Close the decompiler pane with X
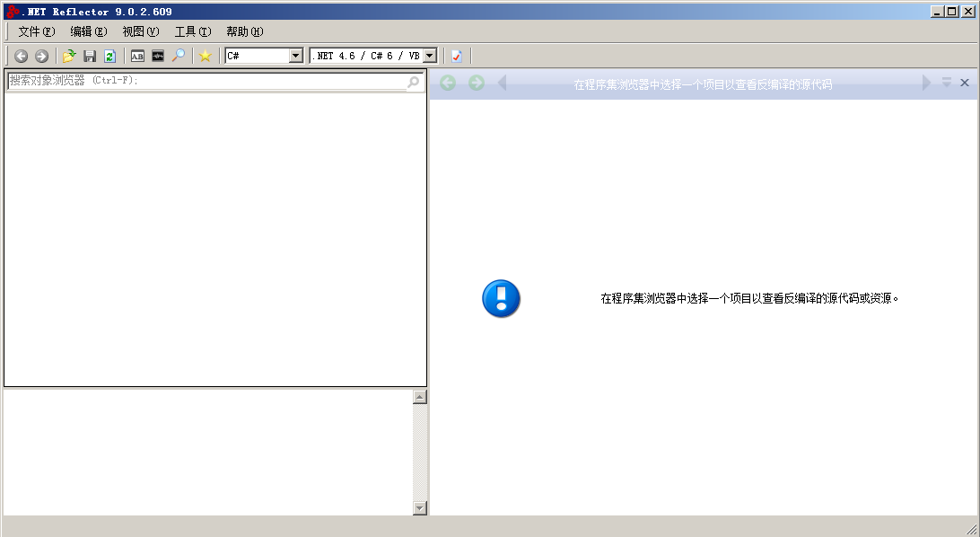Screen dimensions: 980x537 pos(965,83)
